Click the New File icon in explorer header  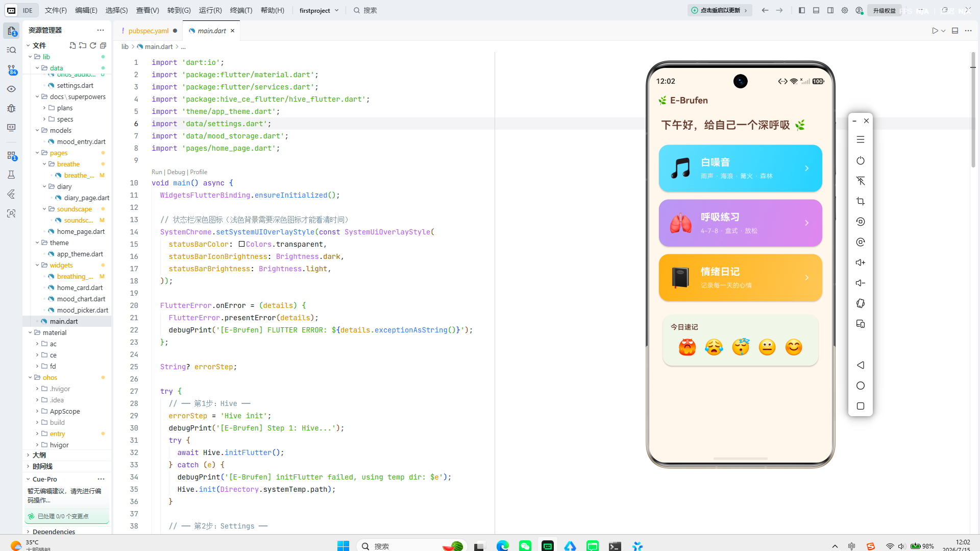click(72, 45)
